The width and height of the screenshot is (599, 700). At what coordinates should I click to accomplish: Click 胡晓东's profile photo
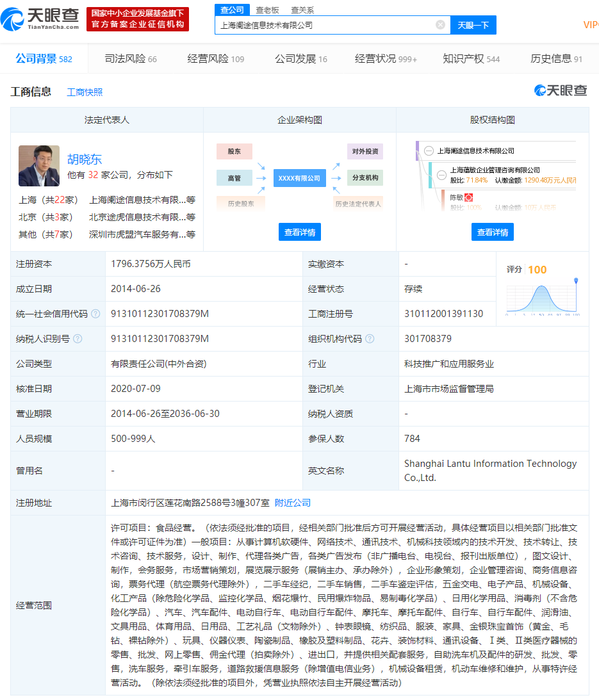click(x=38, y=166)
